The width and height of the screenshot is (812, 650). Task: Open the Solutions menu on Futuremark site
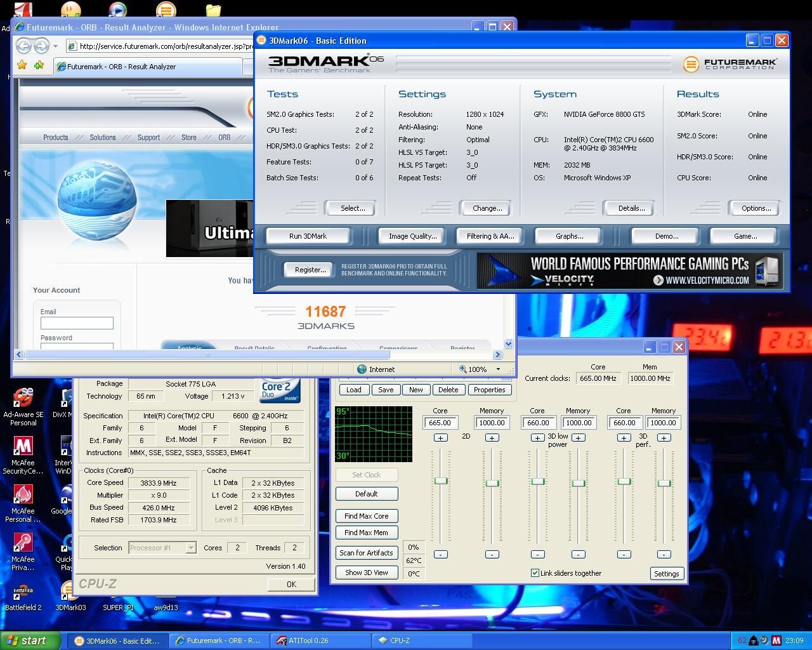click(x=103, y=137)
